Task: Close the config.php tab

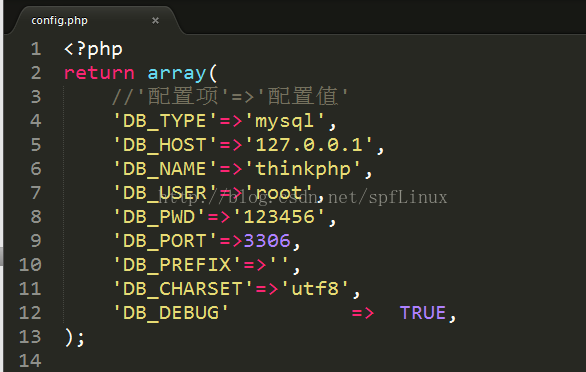Action: [155, 21]
